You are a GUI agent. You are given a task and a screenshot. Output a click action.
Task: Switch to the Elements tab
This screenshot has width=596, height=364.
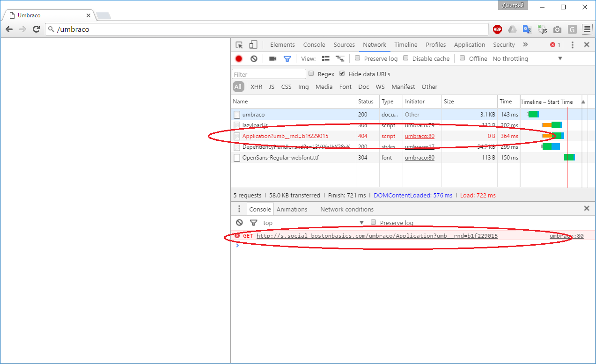[x=282, y=45]
